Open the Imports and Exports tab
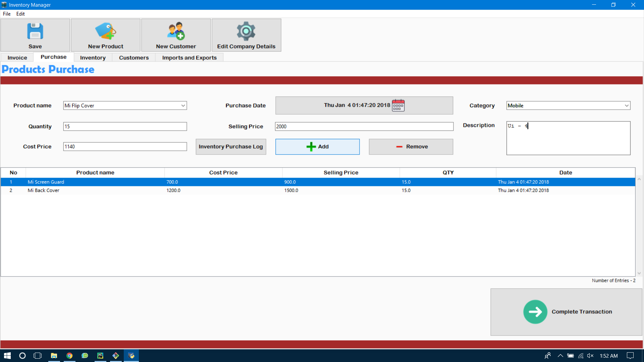Image resolution: width=644 pixels, height=362 pixels. 189,58
